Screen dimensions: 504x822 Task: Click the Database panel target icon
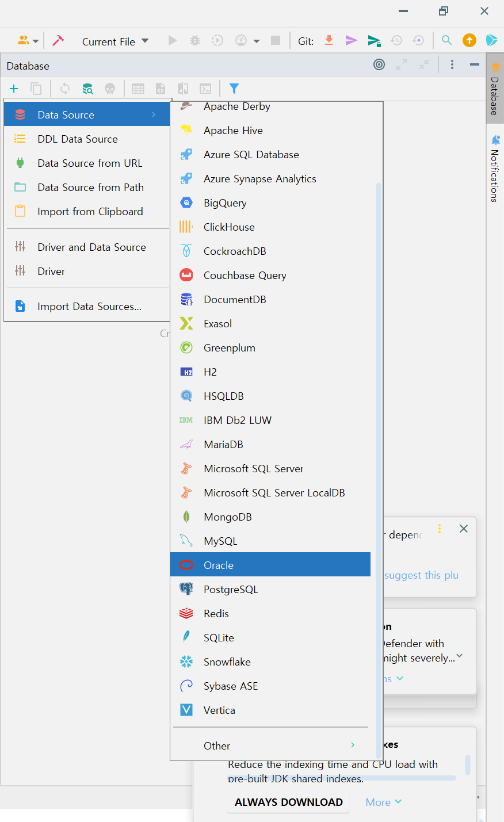tap(379, 64)
